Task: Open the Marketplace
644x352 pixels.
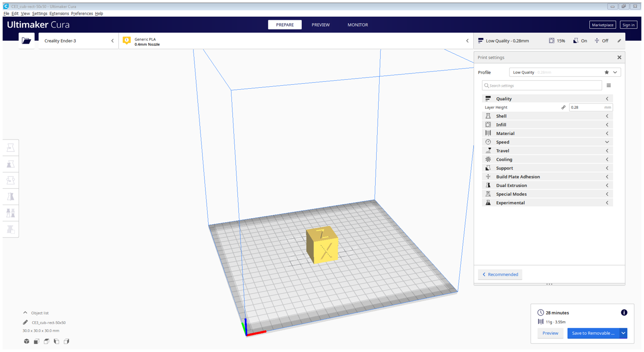Action: pos(602,25)
